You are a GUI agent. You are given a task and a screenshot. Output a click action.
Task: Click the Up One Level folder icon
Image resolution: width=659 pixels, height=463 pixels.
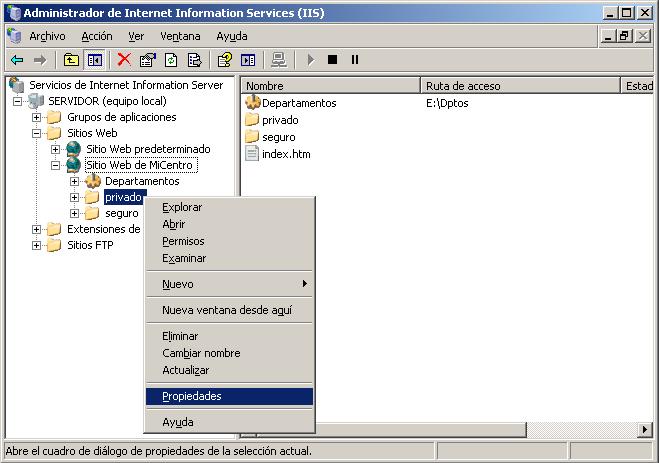point(71,60)
